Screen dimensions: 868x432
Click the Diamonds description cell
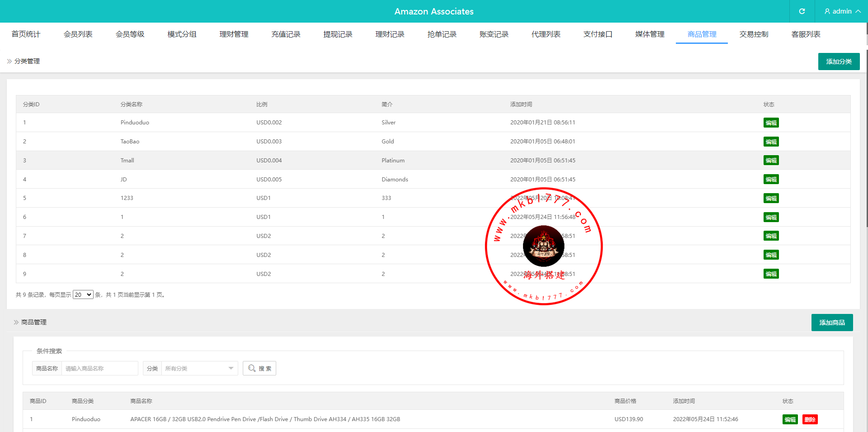[395, 179]
